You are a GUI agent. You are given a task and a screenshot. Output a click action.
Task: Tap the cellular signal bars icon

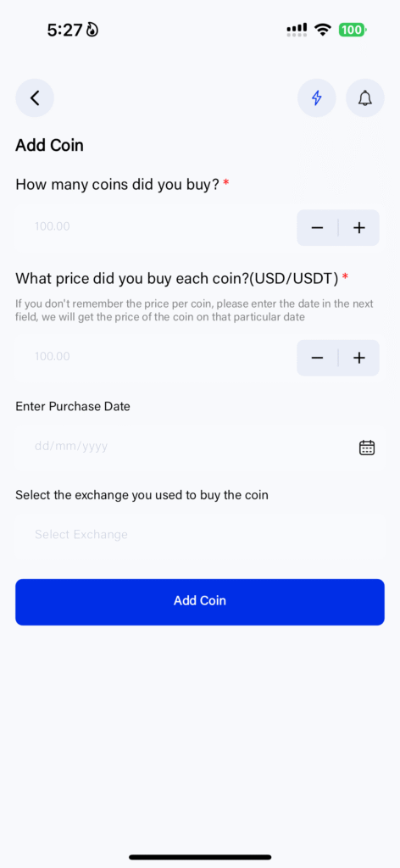click(297, 30)
